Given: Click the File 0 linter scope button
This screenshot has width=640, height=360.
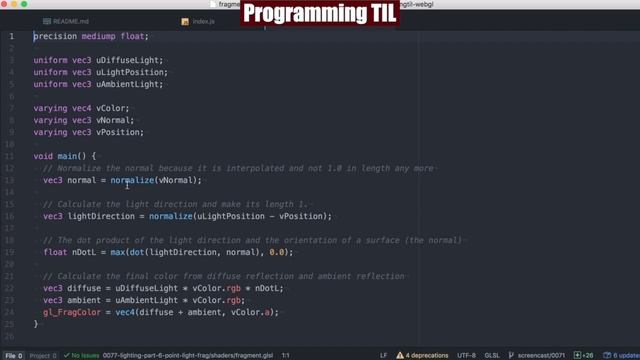Looking at the screenshot, I should point(13,356).
